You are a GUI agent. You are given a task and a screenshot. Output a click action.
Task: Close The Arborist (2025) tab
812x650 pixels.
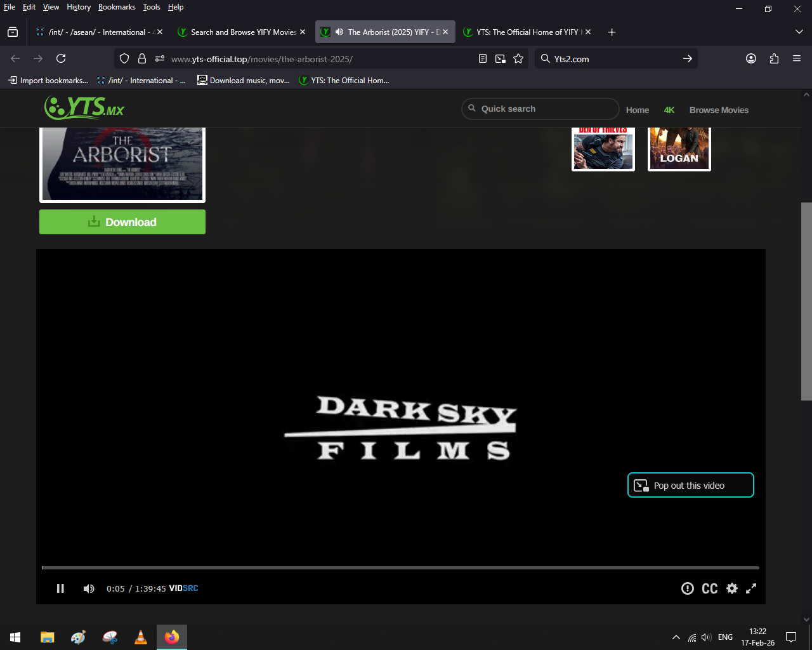[445, 32]
